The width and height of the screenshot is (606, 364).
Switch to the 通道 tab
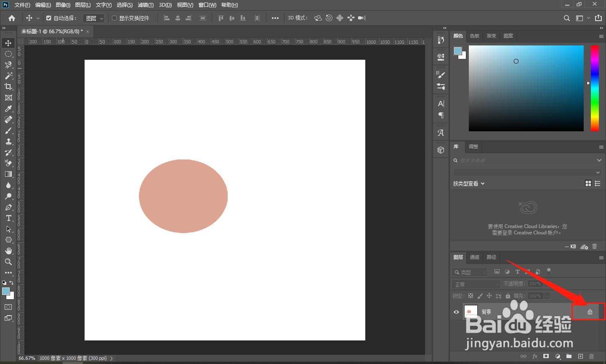click(475, 257)
